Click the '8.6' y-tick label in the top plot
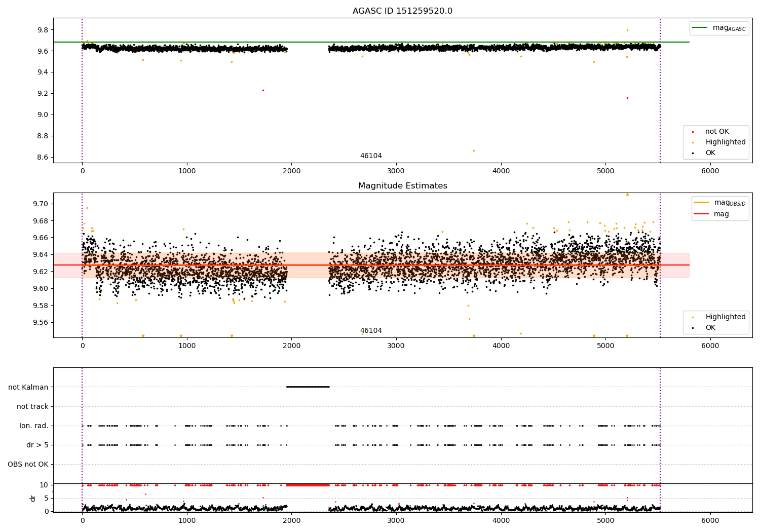 coord(43,158)
